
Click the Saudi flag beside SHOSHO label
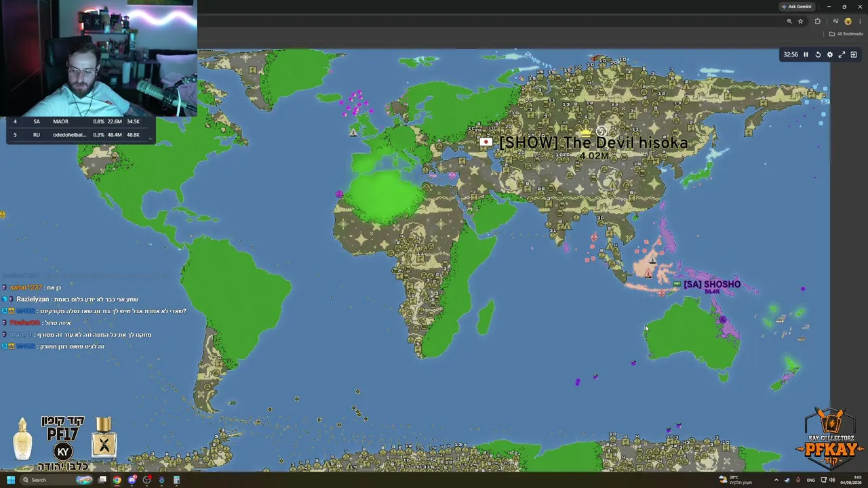point(677,284)
